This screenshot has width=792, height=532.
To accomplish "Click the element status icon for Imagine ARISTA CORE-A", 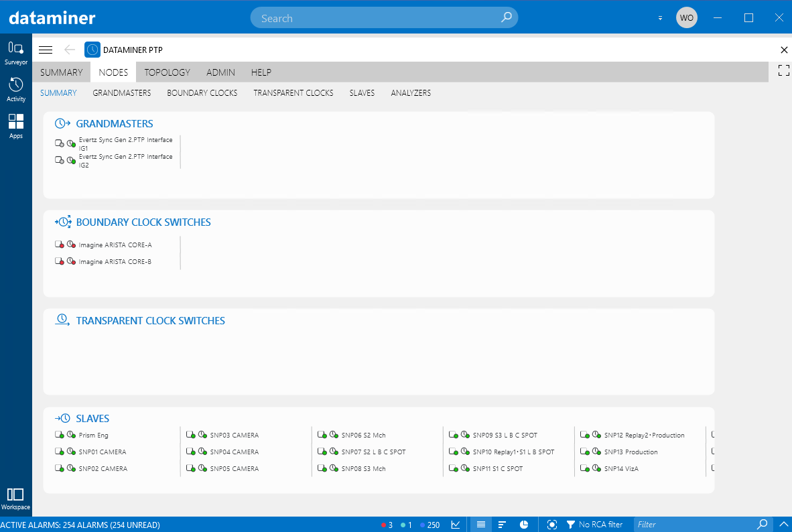I will pyautogui.click(x=60, y=245).
